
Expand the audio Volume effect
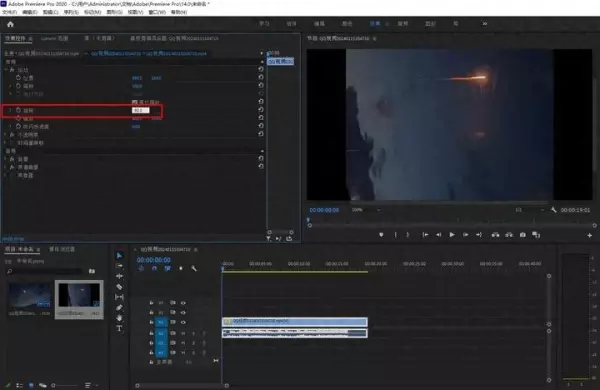(6, 158)
